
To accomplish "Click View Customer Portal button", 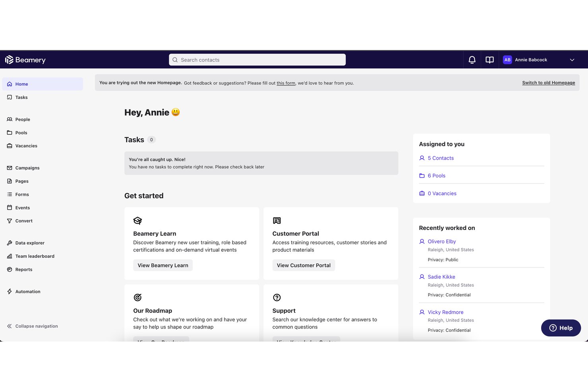I will [x=304, y=265].
